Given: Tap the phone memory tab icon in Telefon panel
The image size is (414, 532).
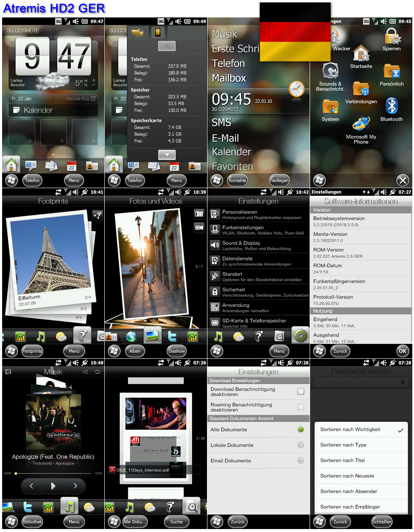Looking at the screenshot, I should pyautogui.click(x=157, y=32).
